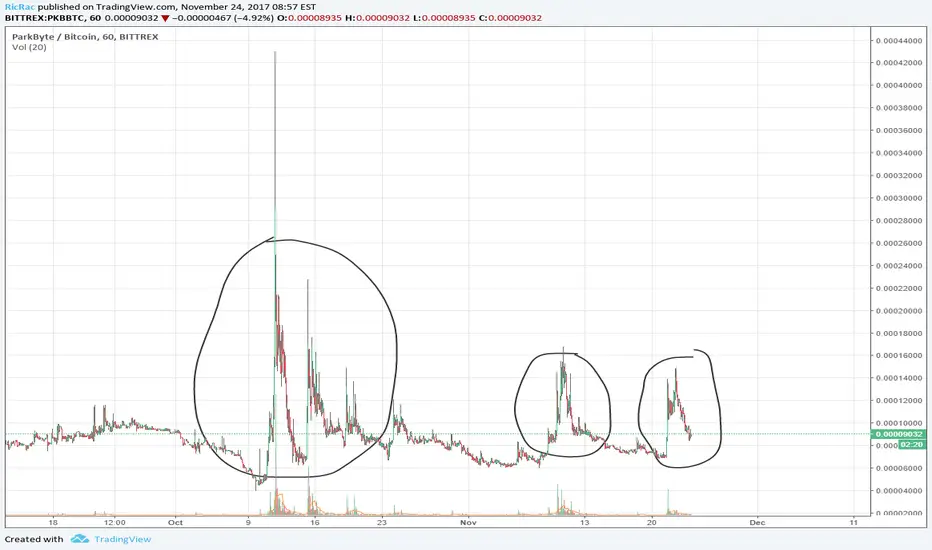Click the 0.00030000 price axis label
Viewport: 932px width, 550px height.
coord(899,199)
